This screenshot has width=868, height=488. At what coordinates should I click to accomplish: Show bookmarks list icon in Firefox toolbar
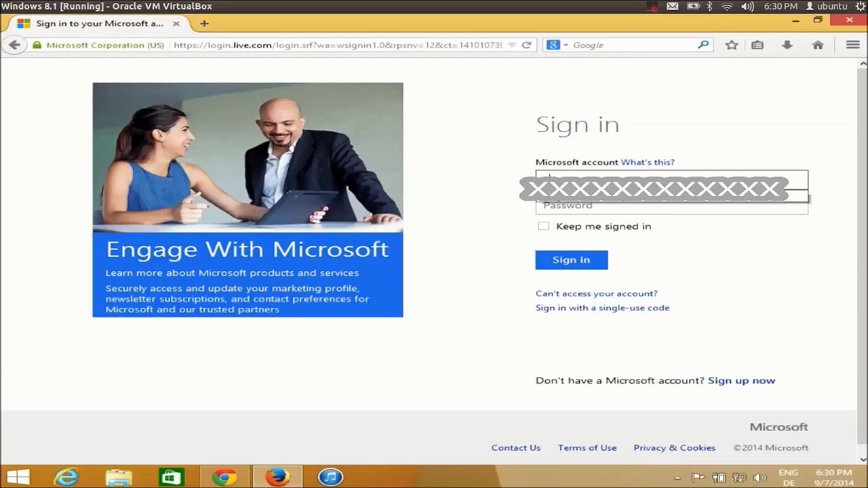tap(757, 45)
